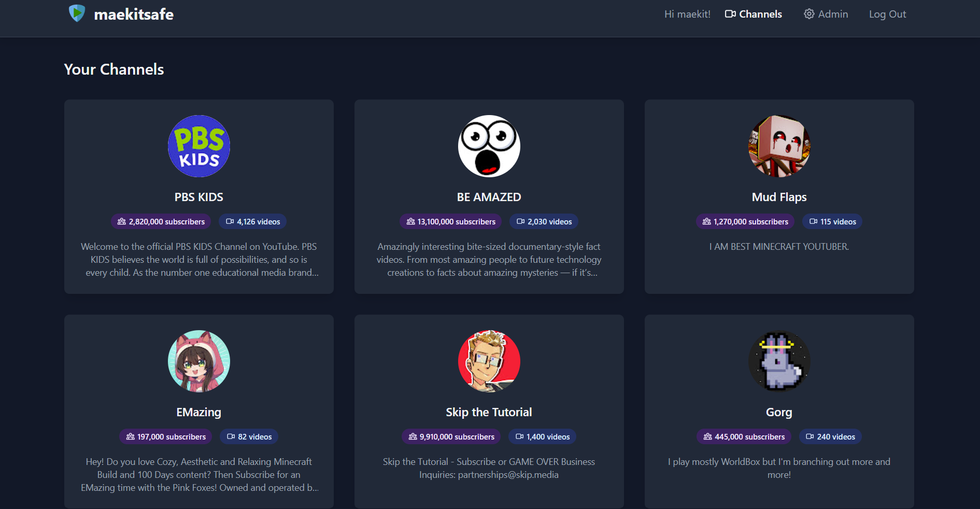Click people icon in PBS KIDS subscribers badge
Screen dimensions: 980x509
coord(122,221)
